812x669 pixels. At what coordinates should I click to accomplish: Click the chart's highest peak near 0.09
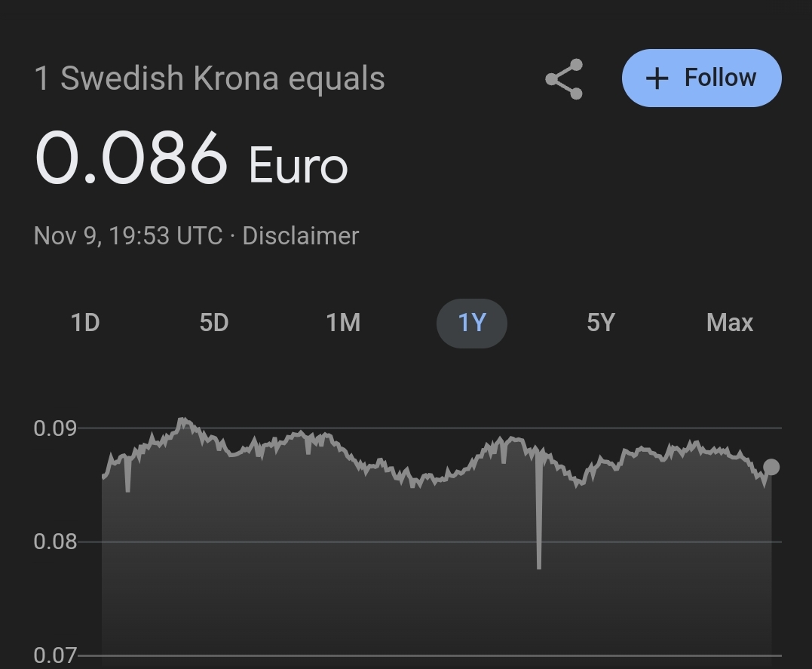pos(182,420)
